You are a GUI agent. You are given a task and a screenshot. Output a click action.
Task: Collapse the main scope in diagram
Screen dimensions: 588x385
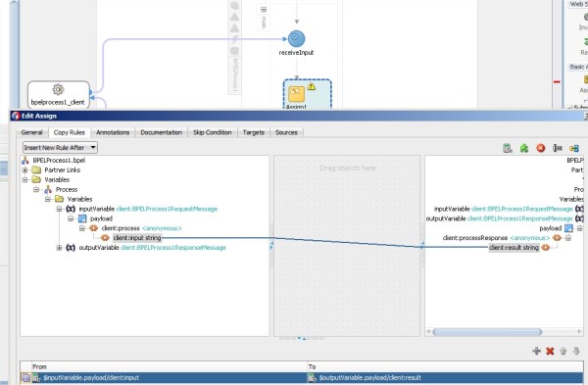pos(264,10)
